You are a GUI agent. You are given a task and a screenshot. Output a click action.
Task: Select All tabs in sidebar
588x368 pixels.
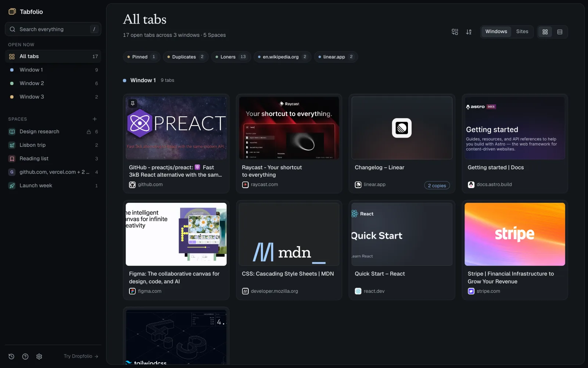coord(53,56)
